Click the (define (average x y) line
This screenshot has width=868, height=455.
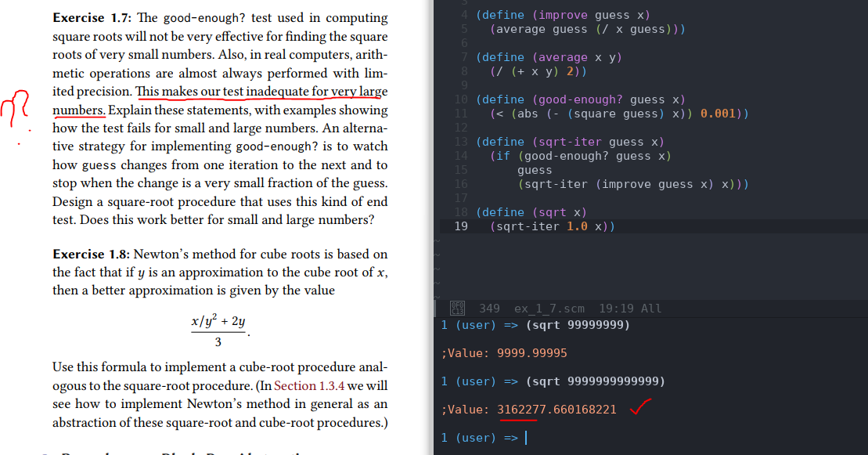tap(549, 58)
